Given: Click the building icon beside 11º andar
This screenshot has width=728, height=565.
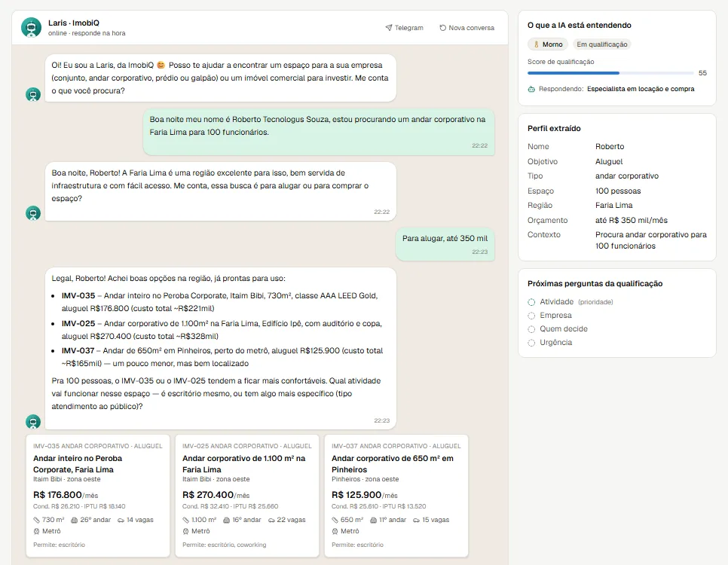Looking at the screenshot, I should click(x=373, y=520).
